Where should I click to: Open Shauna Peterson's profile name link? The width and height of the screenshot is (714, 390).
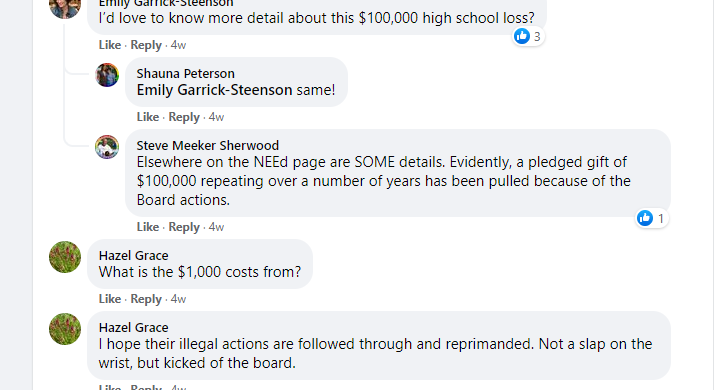click(x=185, y=73)
